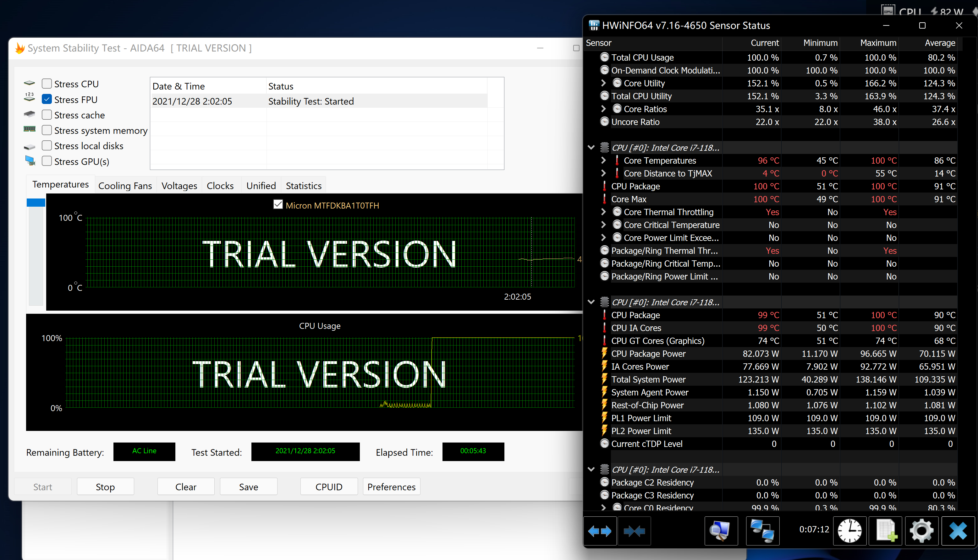Close HWiNFO sensors with blue X icon
Screen dimensions: 978x560
(x=958, y=531)
